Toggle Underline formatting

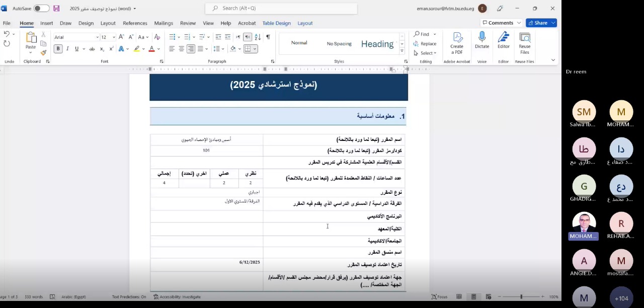[76, 49]
